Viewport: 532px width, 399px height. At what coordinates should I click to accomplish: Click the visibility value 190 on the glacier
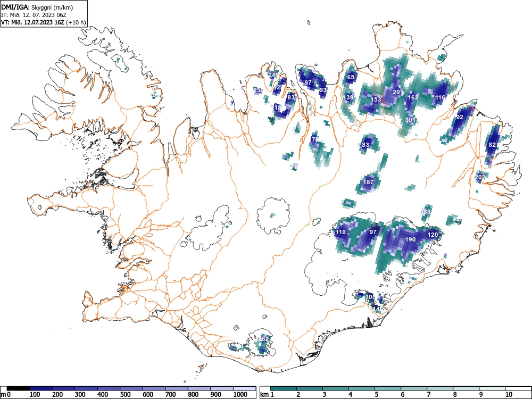pyautogui.click(x=410, y=239)
